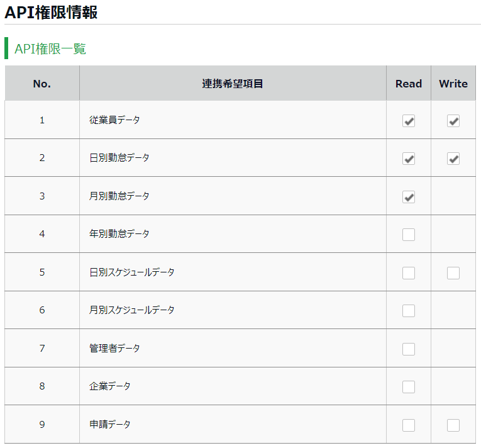Click the No. column header

coord(42,84)
